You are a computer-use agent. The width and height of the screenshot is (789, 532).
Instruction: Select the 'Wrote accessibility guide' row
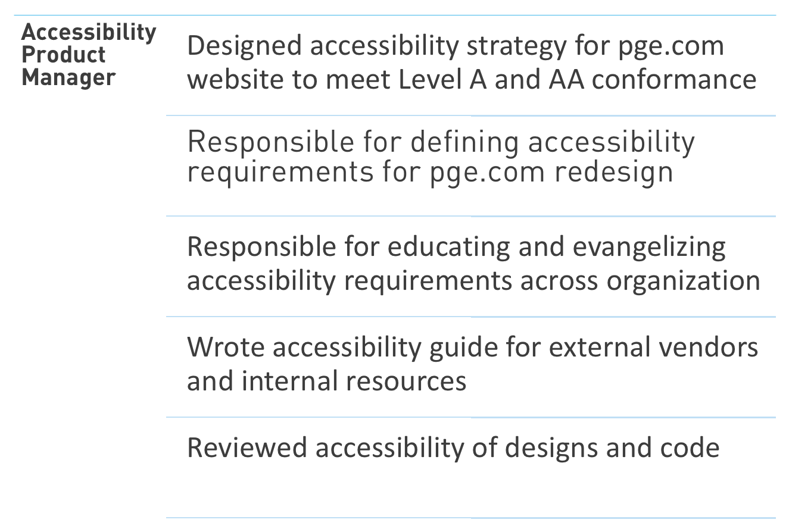point(470,367)
